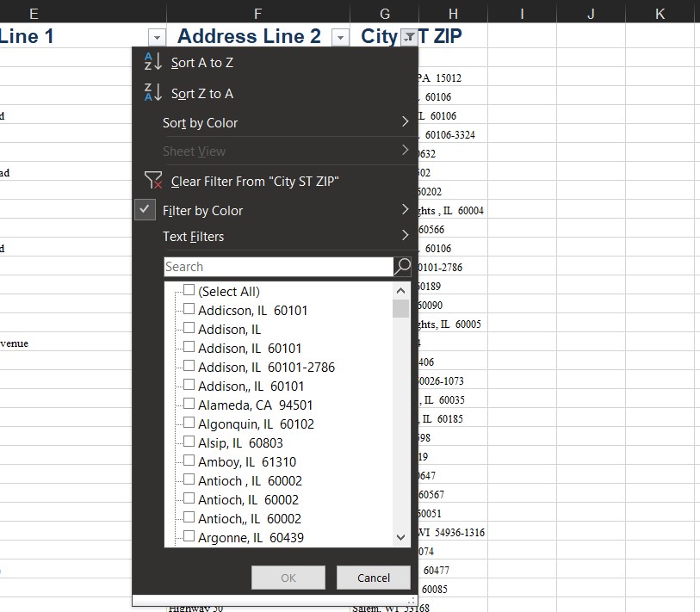The width and height of the screenshot is (700, 612).
Task: Click the Clear Filter funnel icon
Action: [x=152, y=181]
